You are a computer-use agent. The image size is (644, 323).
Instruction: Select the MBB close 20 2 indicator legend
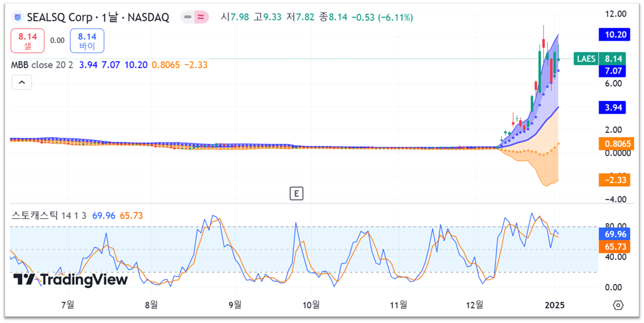(x=42, y=65)
